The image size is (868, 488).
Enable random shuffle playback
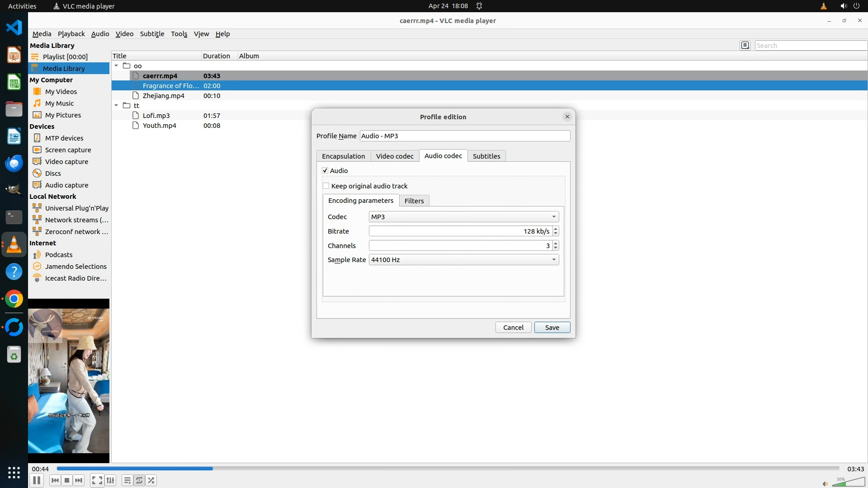[x=151, y=480]
